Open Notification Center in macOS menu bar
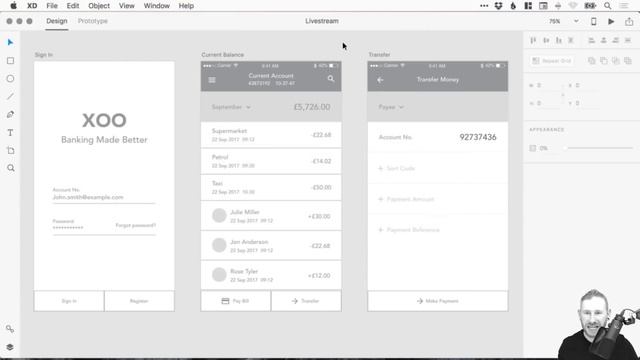The height and width of the screenshot is (360, 640). 624,6
